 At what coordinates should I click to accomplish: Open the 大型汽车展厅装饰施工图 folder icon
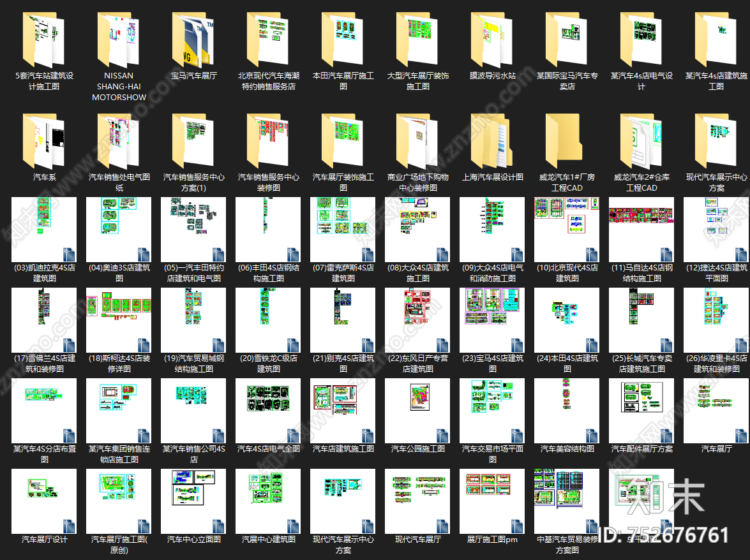point(417,40)
